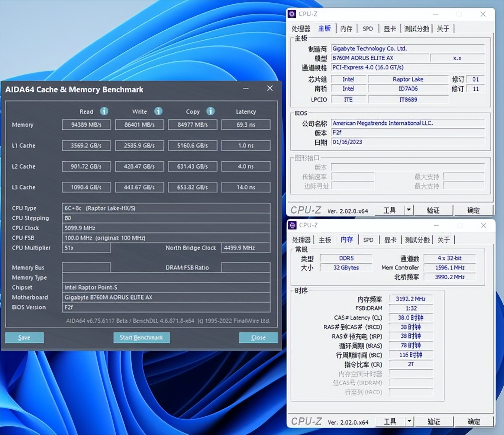Open the 工具 dropdown arrow in top CPU-Z window
The height and width of the screenshot is (435, 504).
[408, 210]
